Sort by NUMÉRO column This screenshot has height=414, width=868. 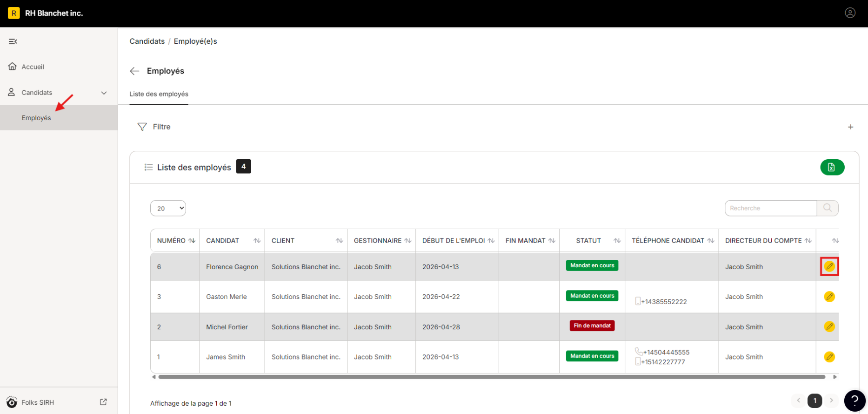click(192, 241)
